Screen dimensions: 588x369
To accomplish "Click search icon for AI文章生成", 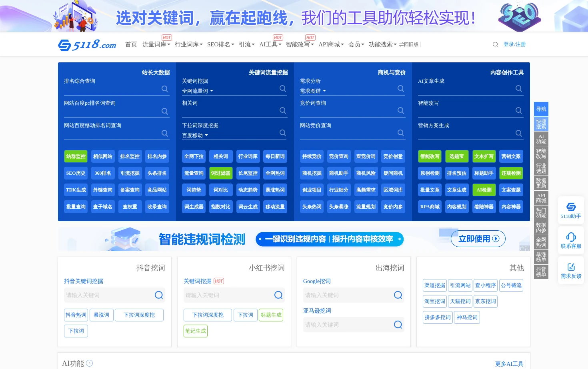I will tap(519, 88).
